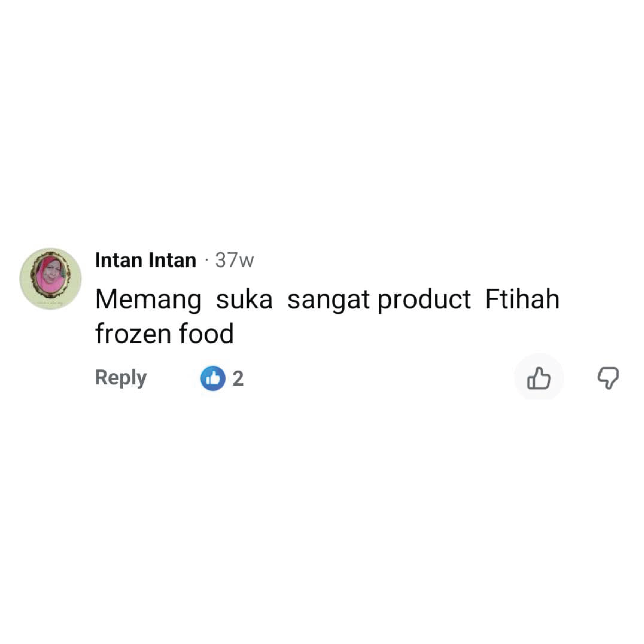Click the word suka in the comment
644x644 pixels.
point(244,299)
